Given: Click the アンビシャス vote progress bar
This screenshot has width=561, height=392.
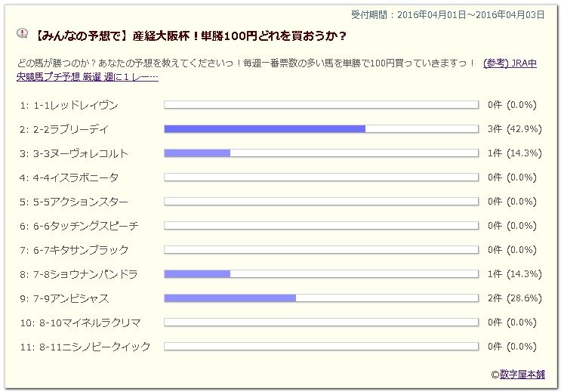Looking at the screenshot, I should [322, 298].
